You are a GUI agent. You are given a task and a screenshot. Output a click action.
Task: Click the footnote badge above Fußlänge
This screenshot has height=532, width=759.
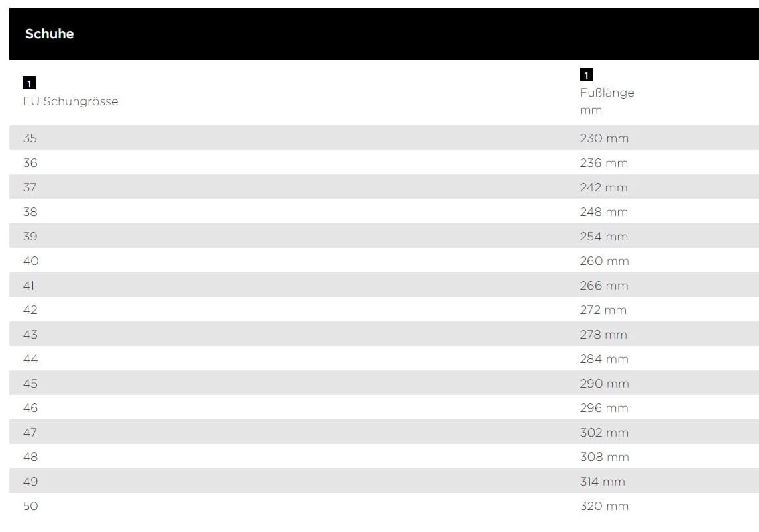(586, 75)
